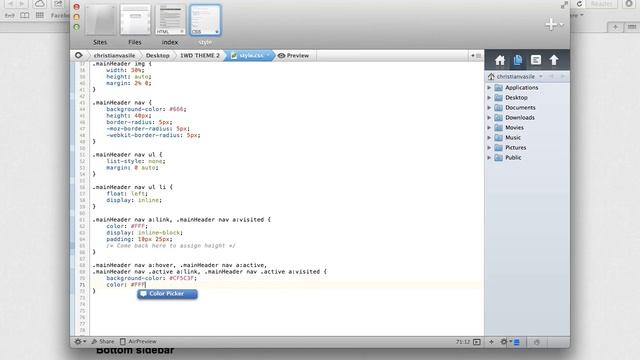This screenshot has height=360, width=640.
Task: Show the Files sidebar pane
Action: click(x=518, y=60)
